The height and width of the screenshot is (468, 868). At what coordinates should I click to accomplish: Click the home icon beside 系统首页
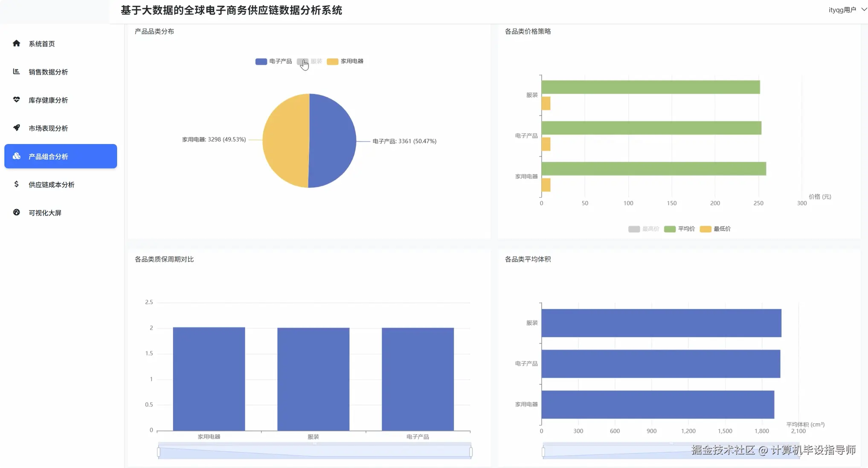(x=17, y=44)
